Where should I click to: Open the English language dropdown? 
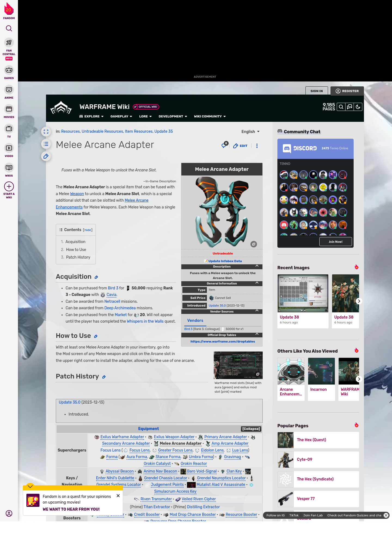250,132
